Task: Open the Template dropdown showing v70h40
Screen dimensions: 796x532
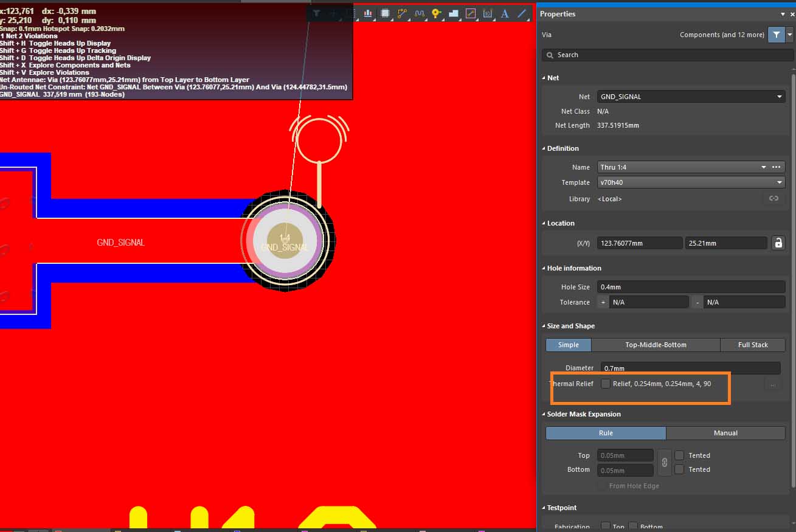Action: 691,182
